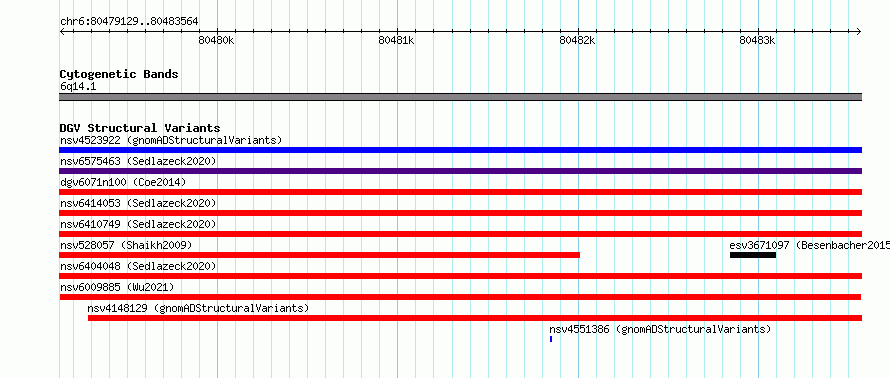Open variant nsv6575463 label

click(138, 161)
